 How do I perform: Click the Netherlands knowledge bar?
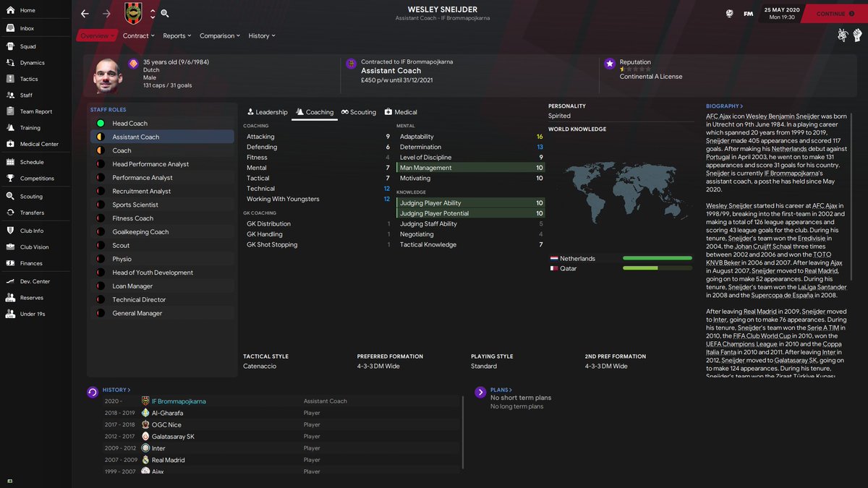[657, 258]
